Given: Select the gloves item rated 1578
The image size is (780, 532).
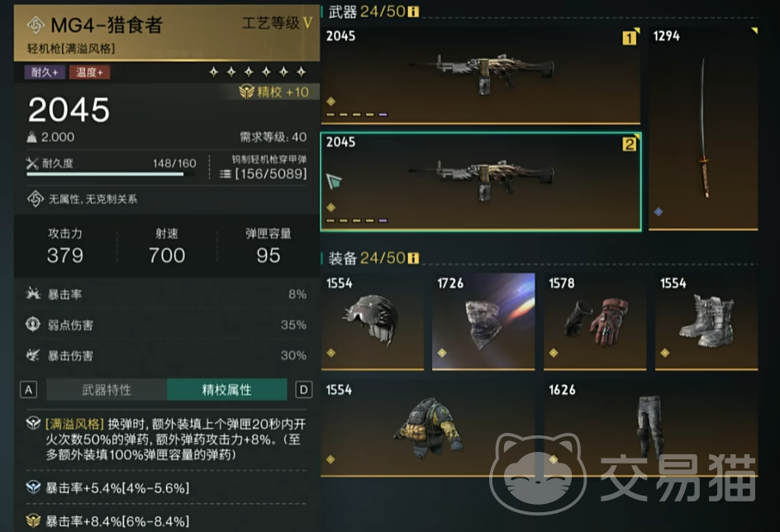Looking at the screenshot, I should [x=595, y=321].
